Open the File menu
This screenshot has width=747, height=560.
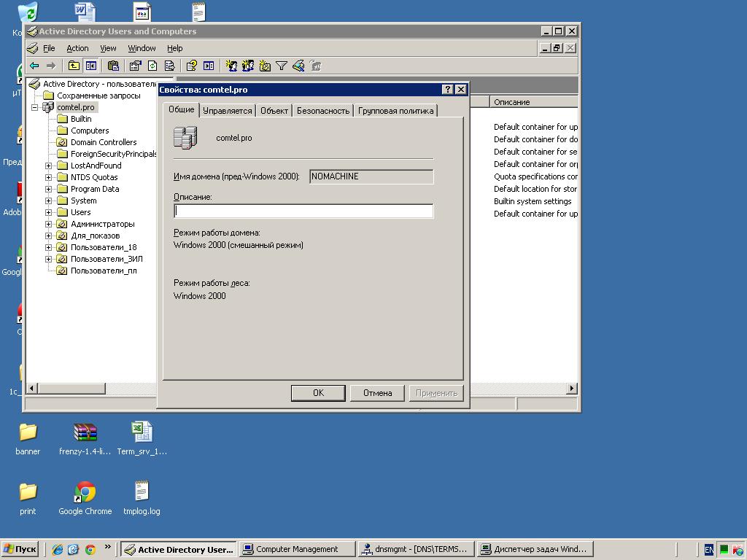coord(49,48)
